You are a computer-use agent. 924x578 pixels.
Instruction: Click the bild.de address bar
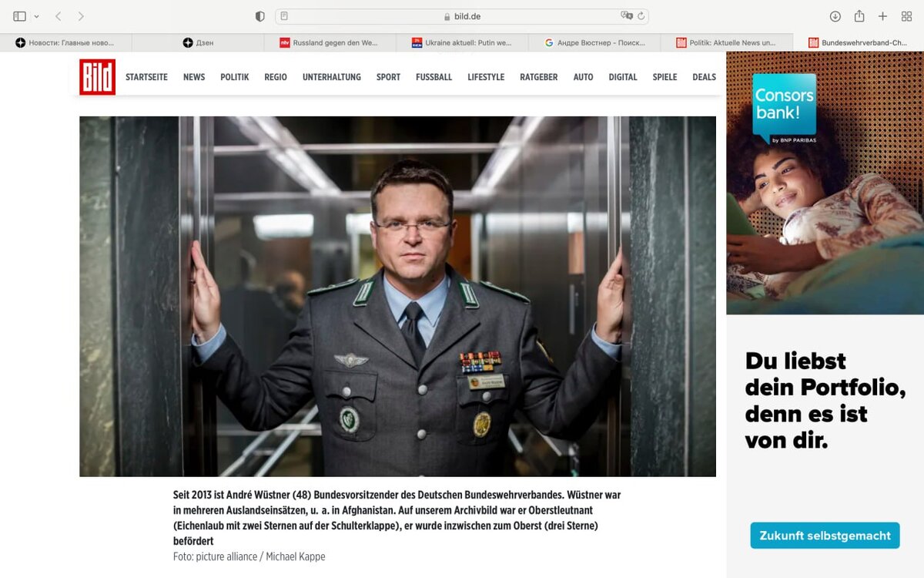[462, 16]
